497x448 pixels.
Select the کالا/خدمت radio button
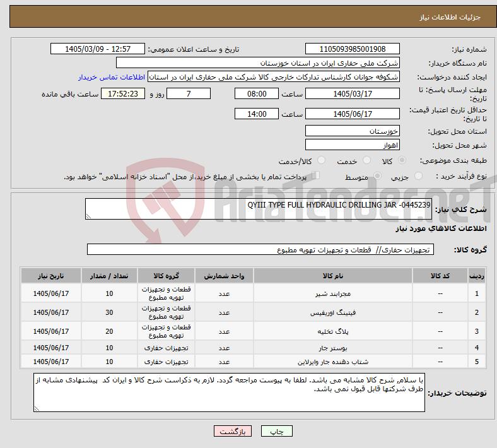322,160
